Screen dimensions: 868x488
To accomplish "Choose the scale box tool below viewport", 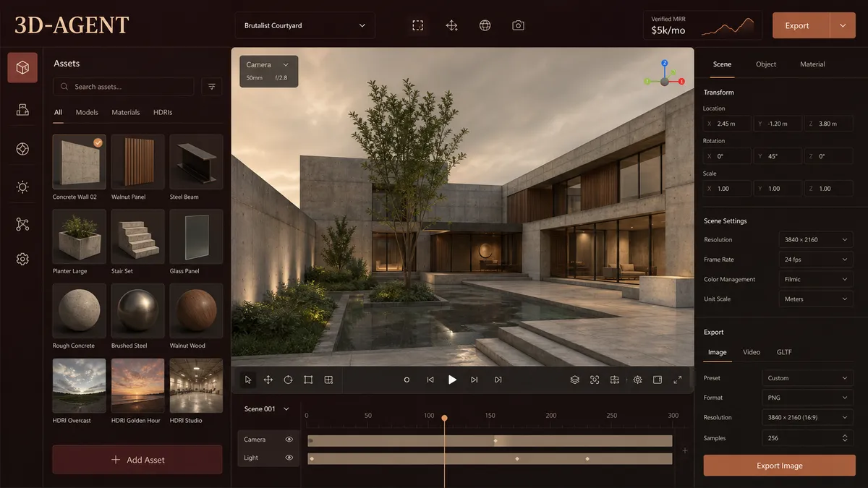I will (308, 380).
